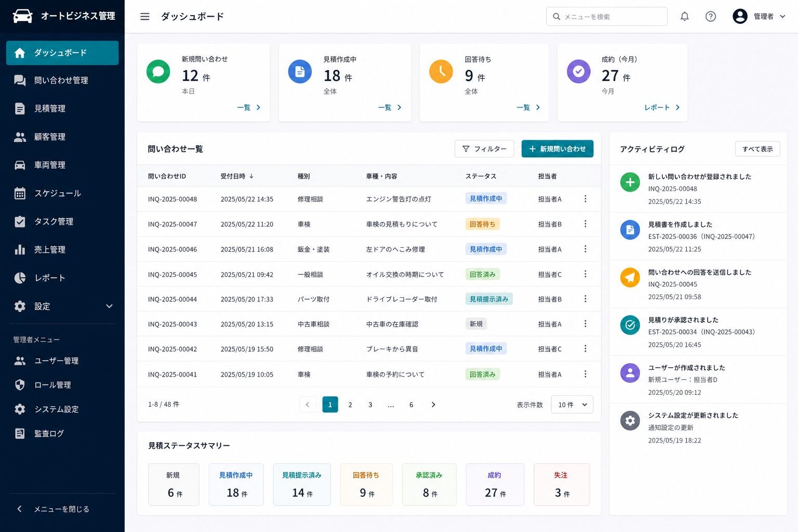Go to page 6 of inquiries
This screenshot has width=798, height=532.
[x=411, y=405]
